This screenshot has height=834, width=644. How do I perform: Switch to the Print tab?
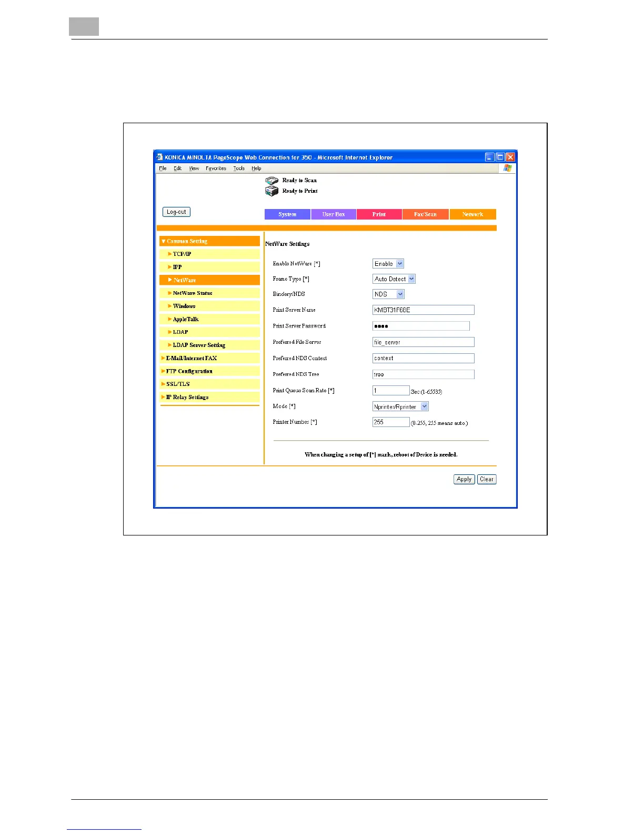click(379, 214)
